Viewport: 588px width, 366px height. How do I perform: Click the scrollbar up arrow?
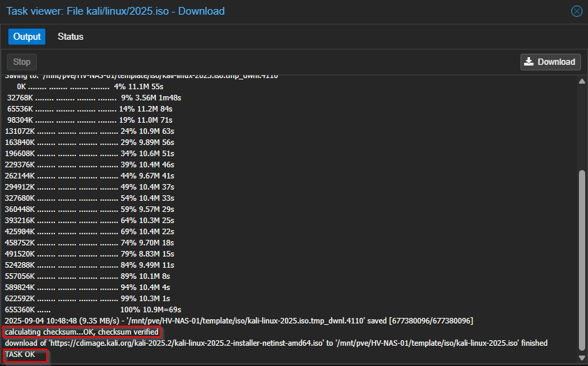[582, 81]
